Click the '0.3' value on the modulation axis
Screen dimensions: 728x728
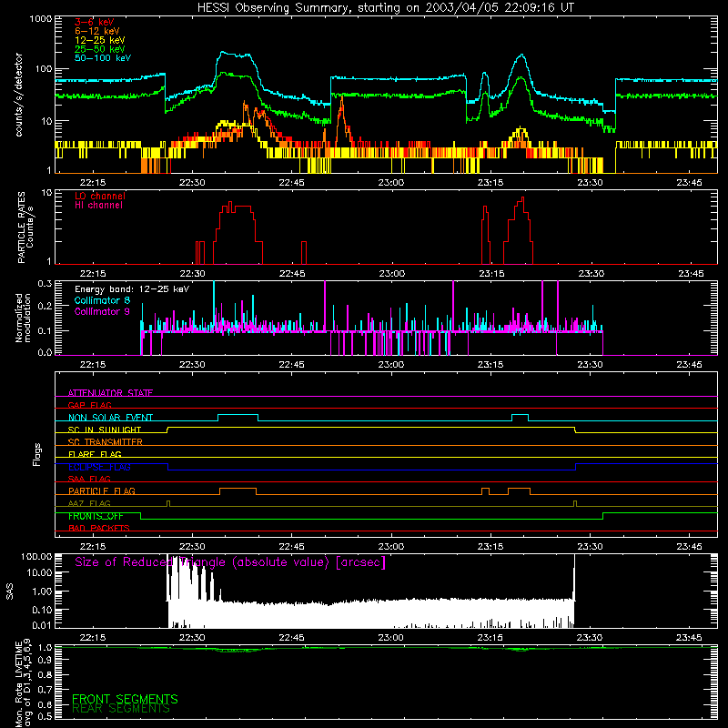coord(45,284)
